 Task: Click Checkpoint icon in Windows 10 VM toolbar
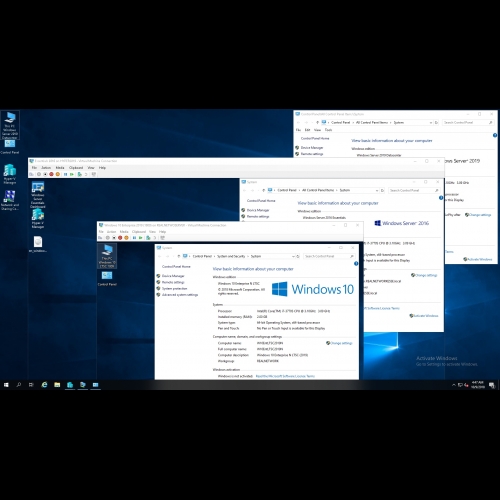pos(148,238)
